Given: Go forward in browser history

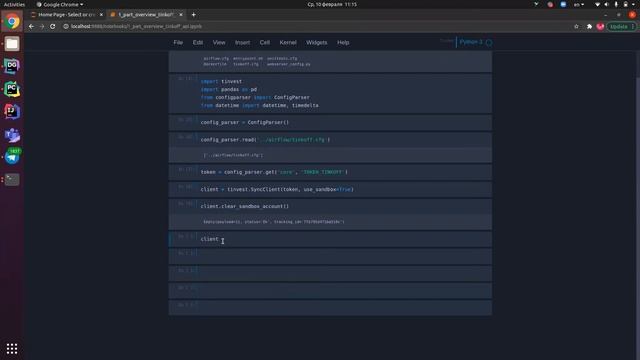Looking at the screenshot, I should coord(42,26).
